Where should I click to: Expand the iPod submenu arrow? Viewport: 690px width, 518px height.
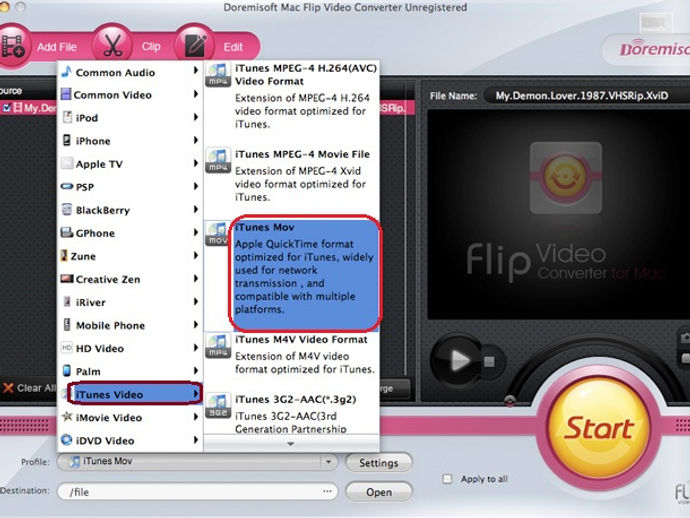coord(195,117)
